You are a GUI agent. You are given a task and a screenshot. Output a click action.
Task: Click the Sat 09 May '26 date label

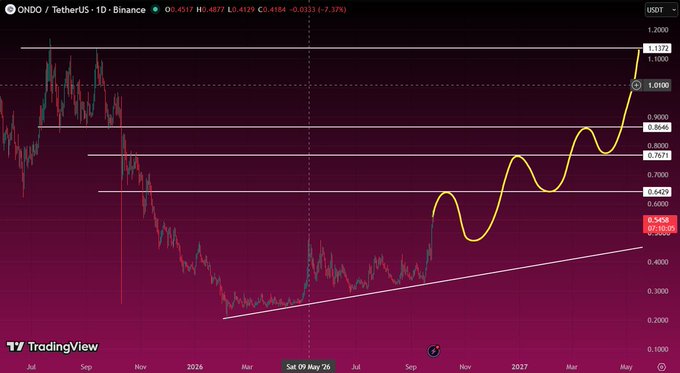(x=308, y=367)
